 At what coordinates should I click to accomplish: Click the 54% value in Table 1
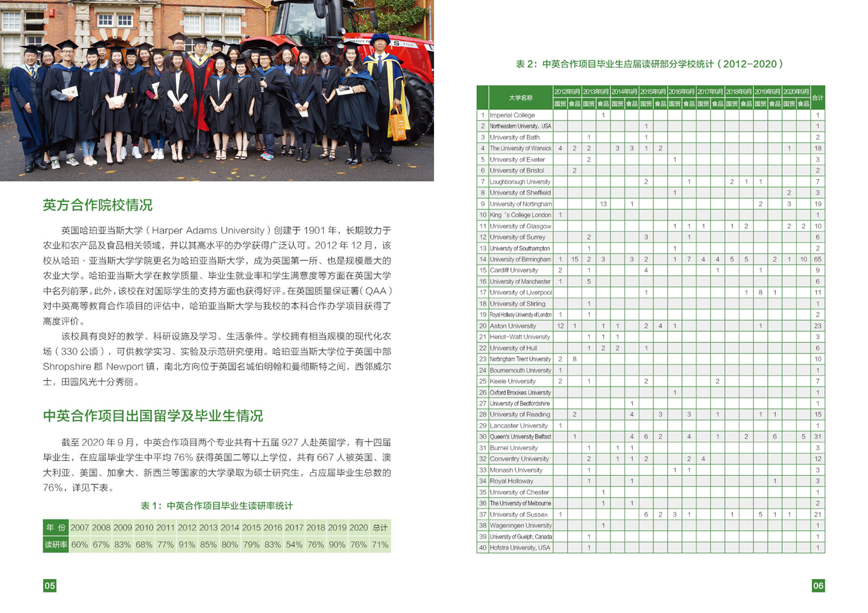(x=294, y=544)
